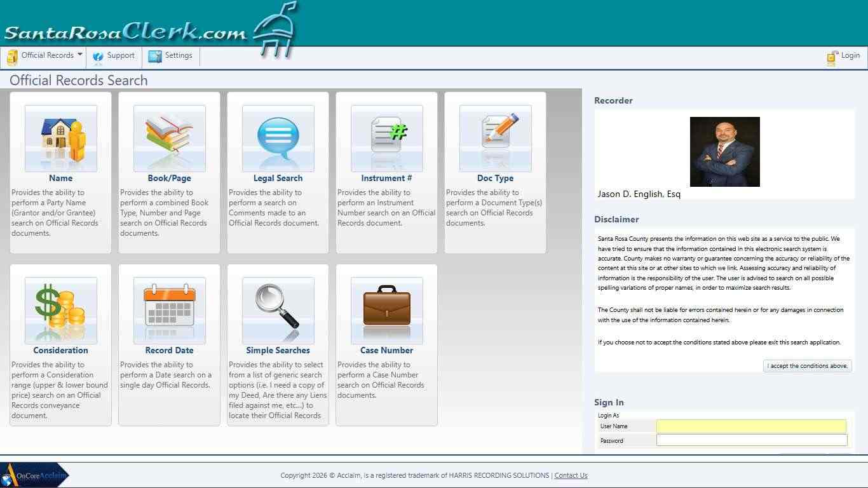Accept the disclaimer conditions button
This screenshot has width=868, height=488.
pyautogui.click(x=806, y=365)
